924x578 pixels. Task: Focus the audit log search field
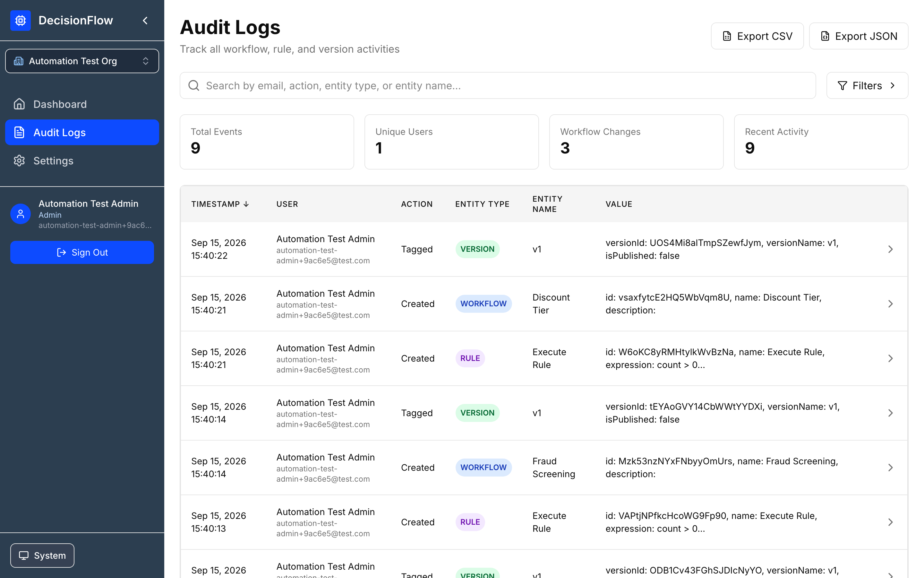[498, 86]
